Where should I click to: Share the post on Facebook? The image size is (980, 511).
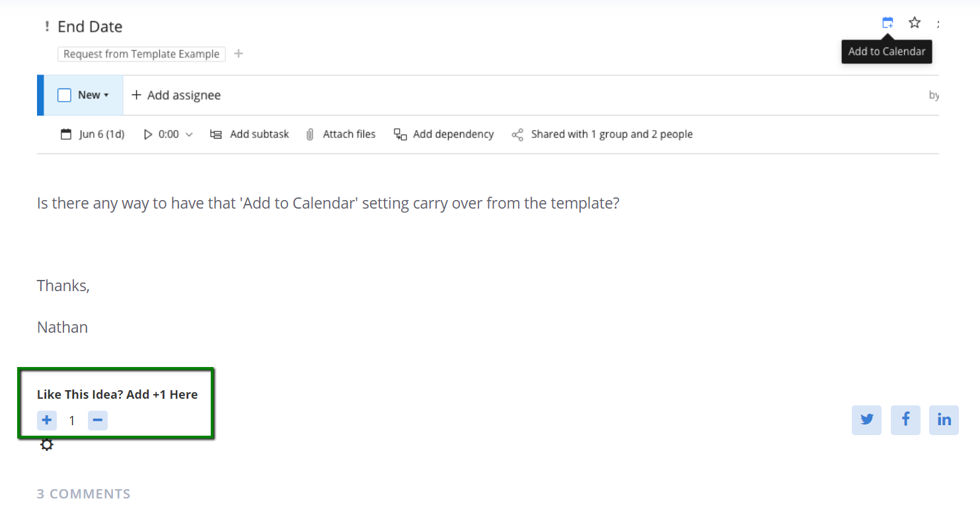click(905, 419)
